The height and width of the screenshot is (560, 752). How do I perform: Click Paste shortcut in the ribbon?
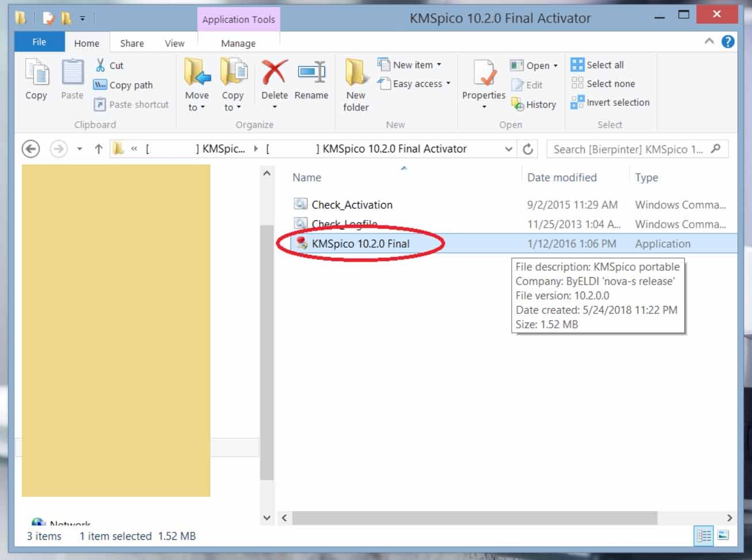click(x=132, y=104)
